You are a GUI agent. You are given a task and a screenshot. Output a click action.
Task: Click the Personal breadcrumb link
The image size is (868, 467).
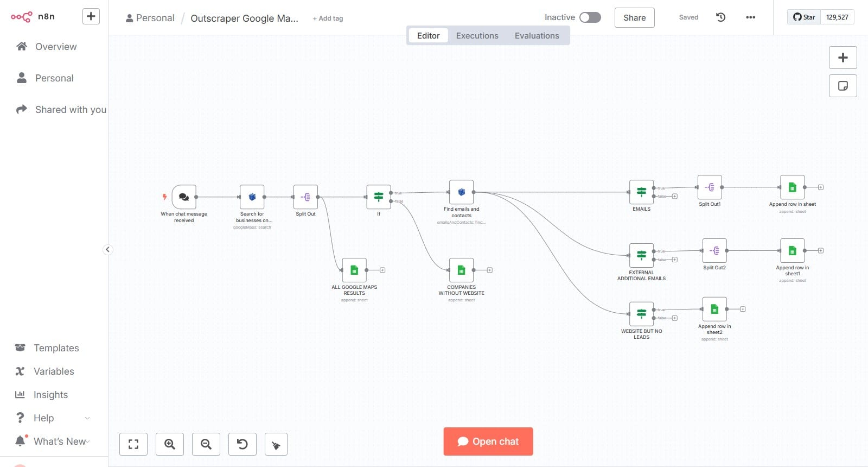(150, 18)
